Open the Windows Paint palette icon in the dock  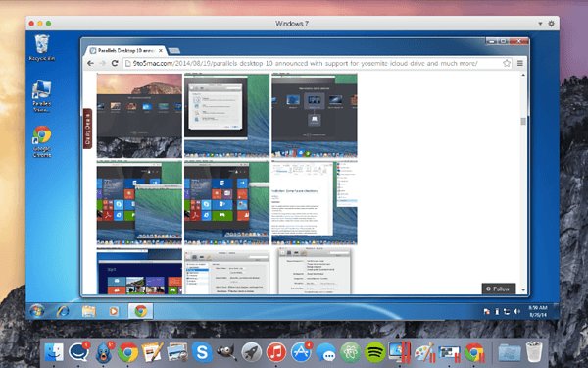tap(424, 352)
